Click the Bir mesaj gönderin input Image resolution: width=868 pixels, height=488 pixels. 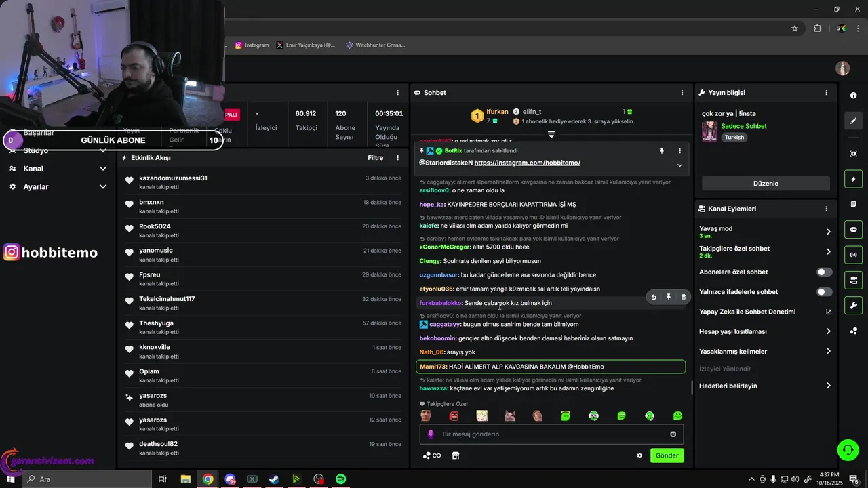551,434
